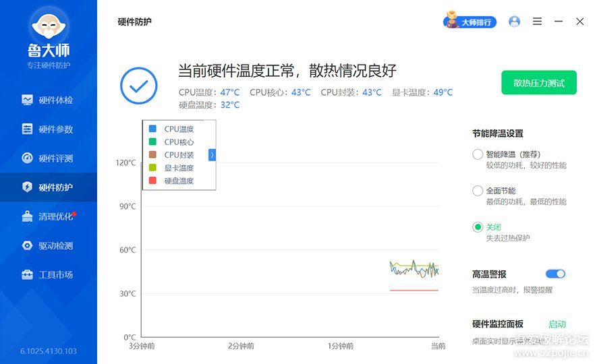Viewport: 595px width, 364px height.
Task: Click the version number 6.1025.4130.103
Action: click(x=49, y=351)
